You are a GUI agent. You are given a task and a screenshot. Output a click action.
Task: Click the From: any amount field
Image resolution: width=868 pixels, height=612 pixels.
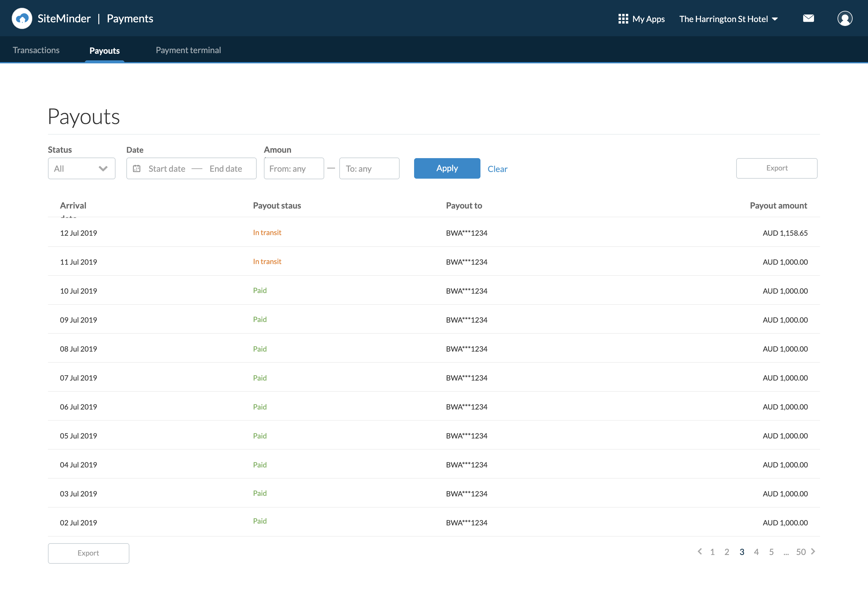click(294, 168)
